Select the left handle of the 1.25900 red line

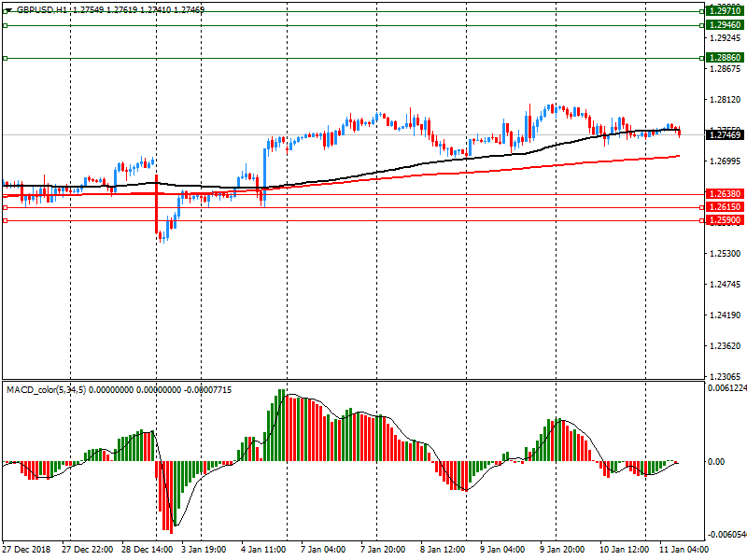coord(6,220)
